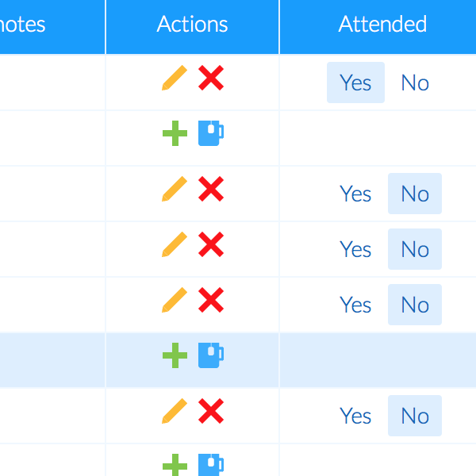
Task: Set the third row attended to Yes
Action: coord(355,194)
